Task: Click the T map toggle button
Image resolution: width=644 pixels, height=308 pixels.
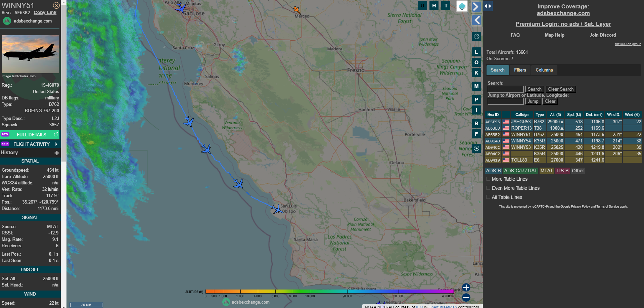Action: click(446, 5)
